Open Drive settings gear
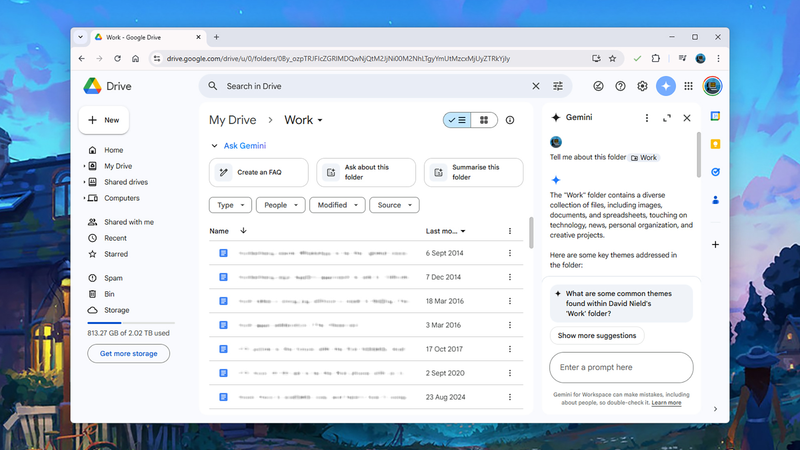The width and height of the screenshot is (800, 450). (x=642, y=86)
